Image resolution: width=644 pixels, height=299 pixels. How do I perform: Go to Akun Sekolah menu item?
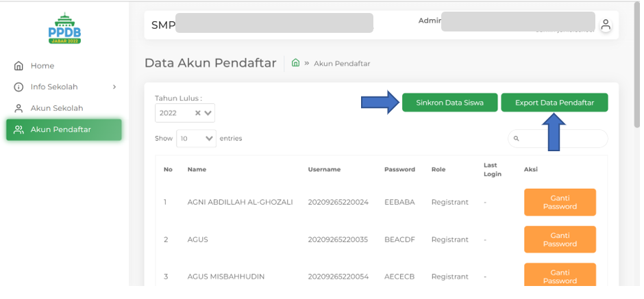coord(56,108)
